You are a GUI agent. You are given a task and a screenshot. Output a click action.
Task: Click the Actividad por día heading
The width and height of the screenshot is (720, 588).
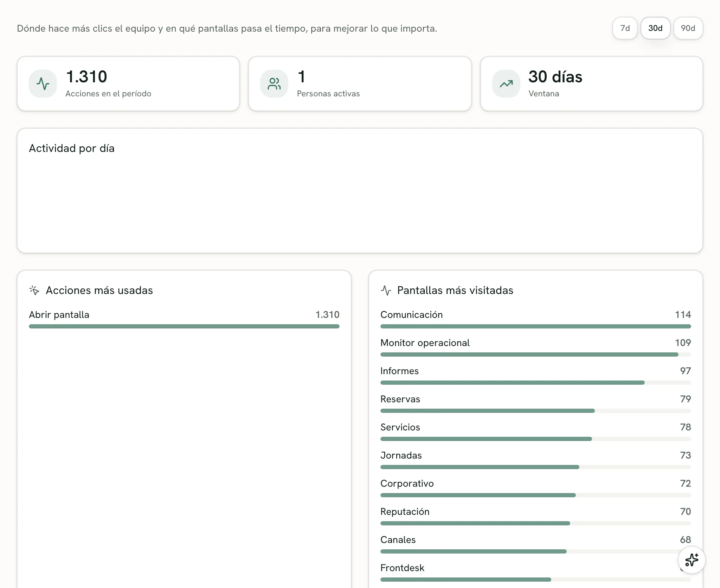click(x=72, y=148)
